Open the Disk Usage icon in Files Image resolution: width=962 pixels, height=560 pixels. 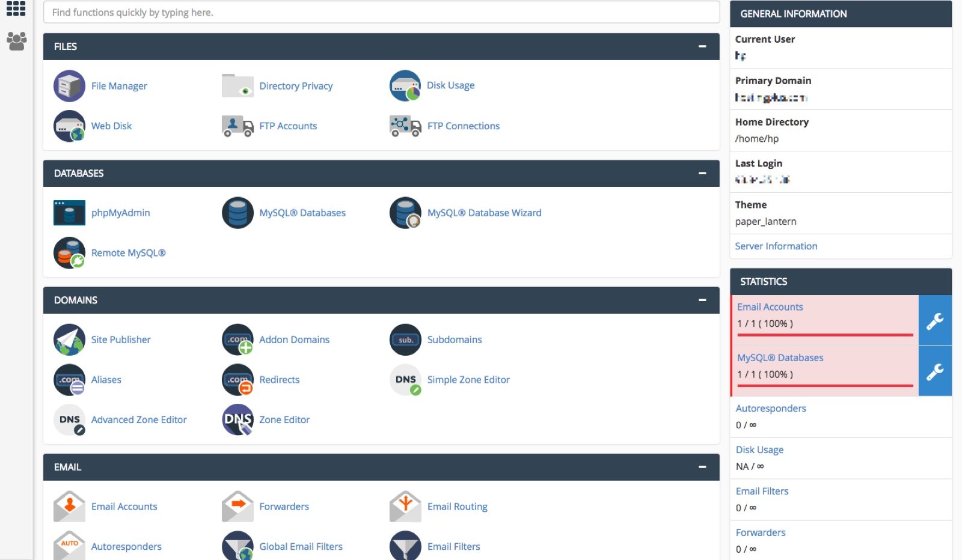[x=405, y=86]
